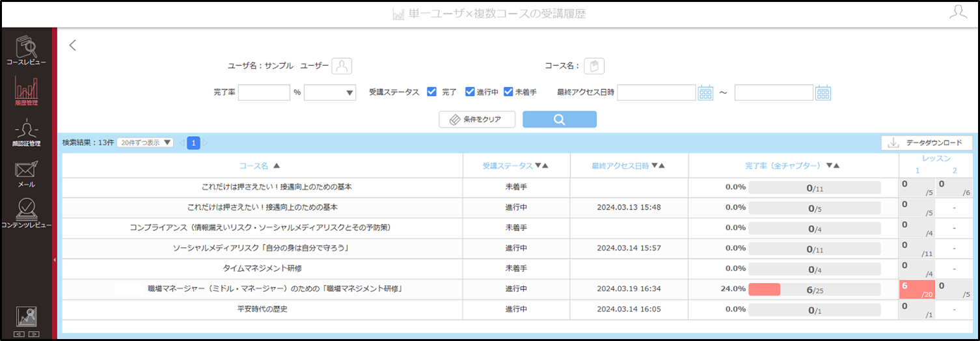This screenshot has width=980, height=341.
Task: Open the 平安時代の歴史 course row
Action: click(x=262, y=308)
